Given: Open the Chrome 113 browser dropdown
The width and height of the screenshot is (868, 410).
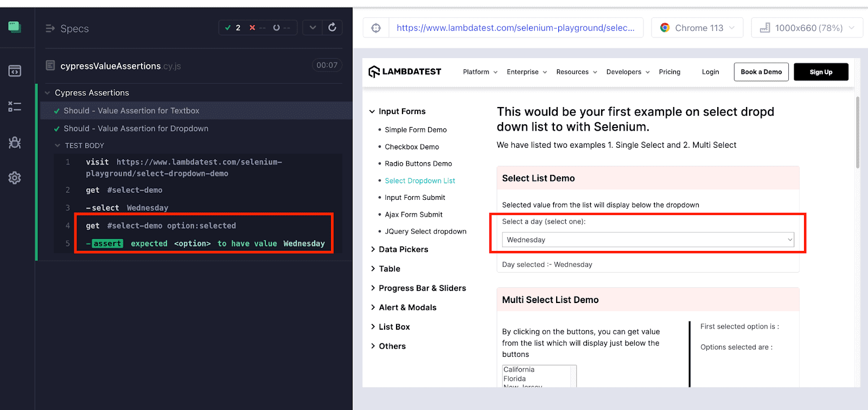Looking at the screenshot, I should pyautogui.click(x=697, y=28).
